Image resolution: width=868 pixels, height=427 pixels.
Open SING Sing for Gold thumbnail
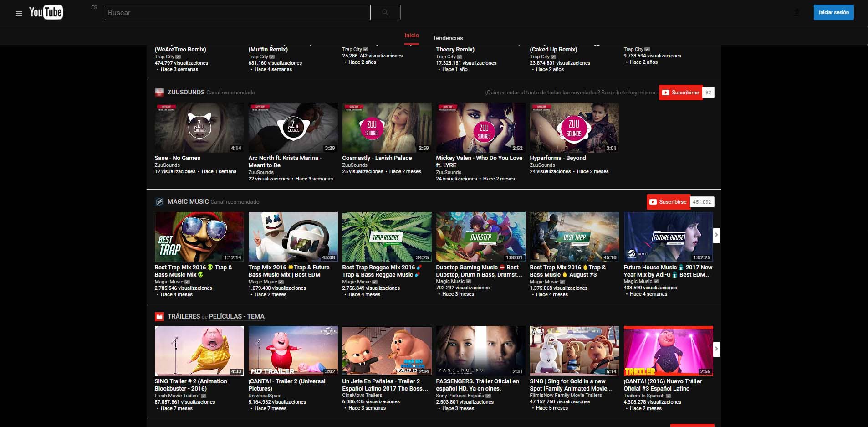pyautogui.click(x=574, y=351)
